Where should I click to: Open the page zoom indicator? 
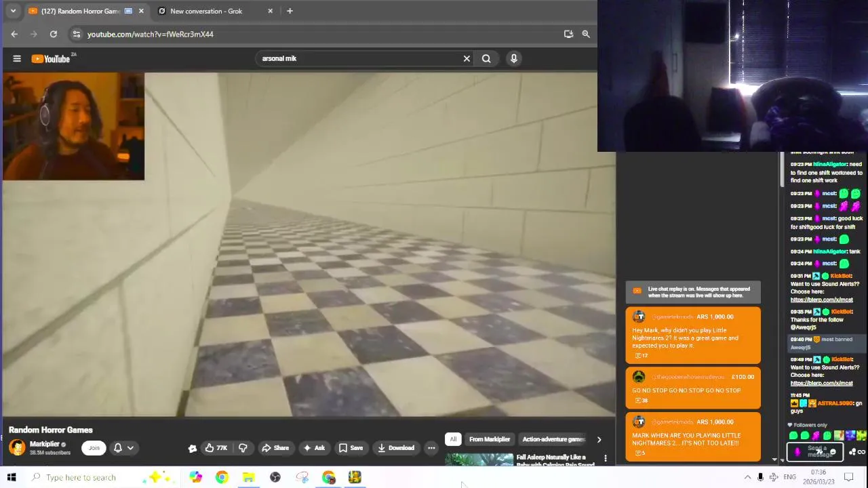pyautogui.click(x=586, y=34)
